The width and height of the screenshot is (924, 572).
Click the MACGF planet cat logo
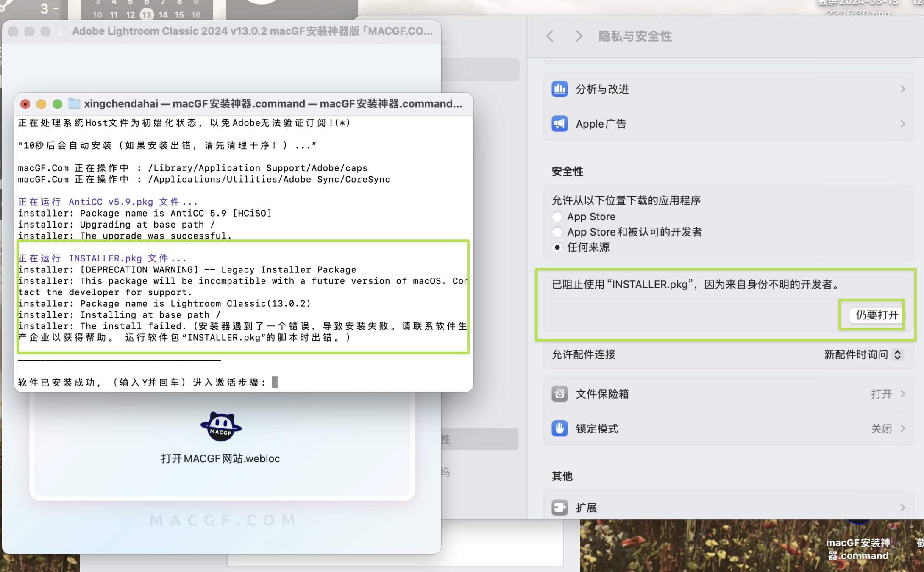tap(221, 426)
